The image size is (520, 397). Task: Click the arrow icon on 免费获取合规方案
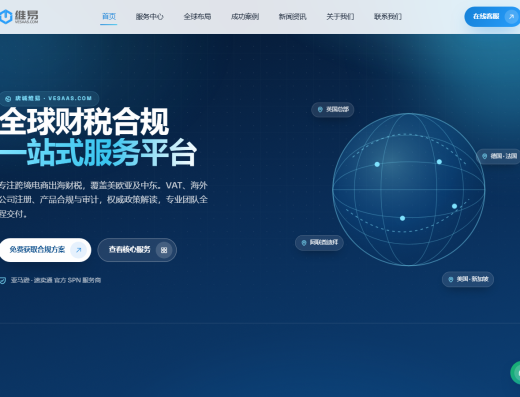79,250
